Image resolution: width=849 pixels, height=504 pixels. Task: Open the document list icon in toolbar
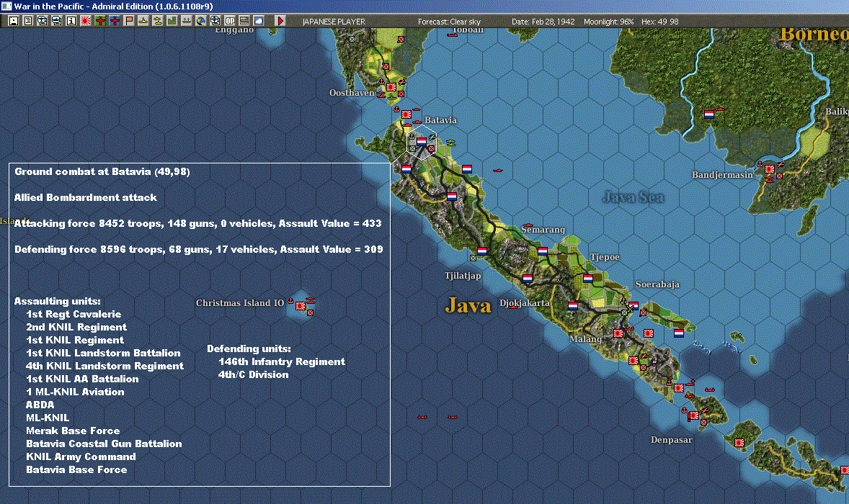[27, 21]
